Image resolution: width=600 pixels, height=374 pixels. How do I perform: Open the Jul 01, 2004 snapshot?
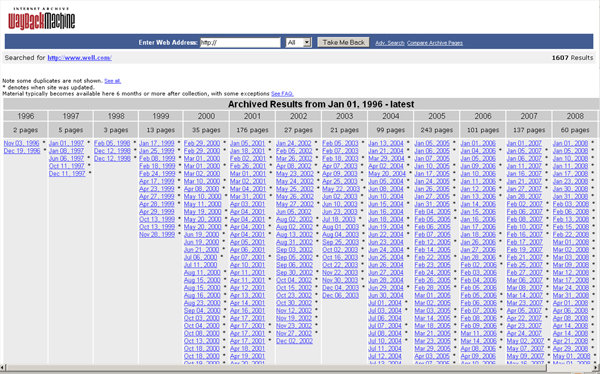point(385,303)
